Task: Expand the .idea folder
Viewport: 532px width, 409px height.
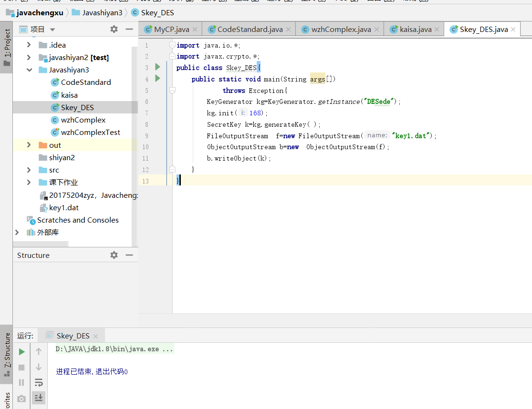Action: pos(29,45)
